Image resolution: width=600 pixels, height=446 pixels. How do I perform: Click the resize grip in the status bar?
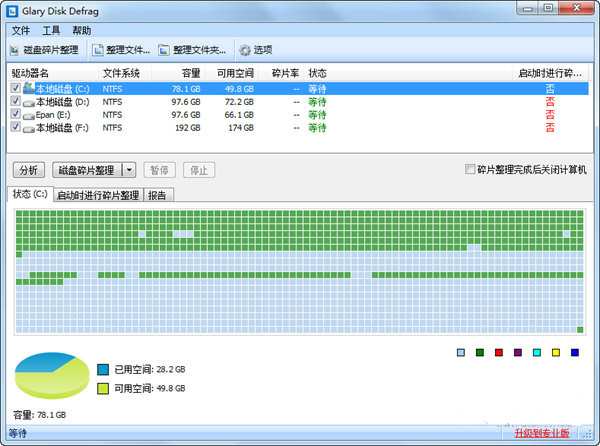(x=587, y=434)
